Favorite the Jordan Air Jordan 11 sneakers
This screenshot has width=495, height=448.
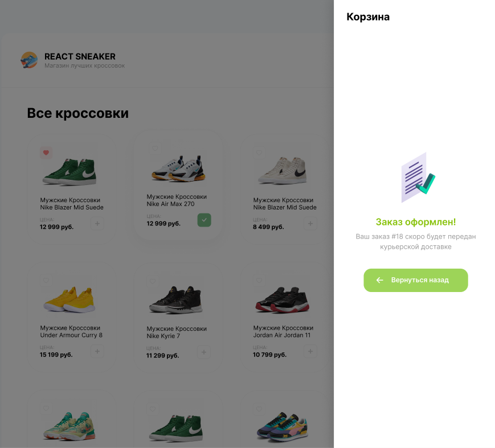(259, 281)
